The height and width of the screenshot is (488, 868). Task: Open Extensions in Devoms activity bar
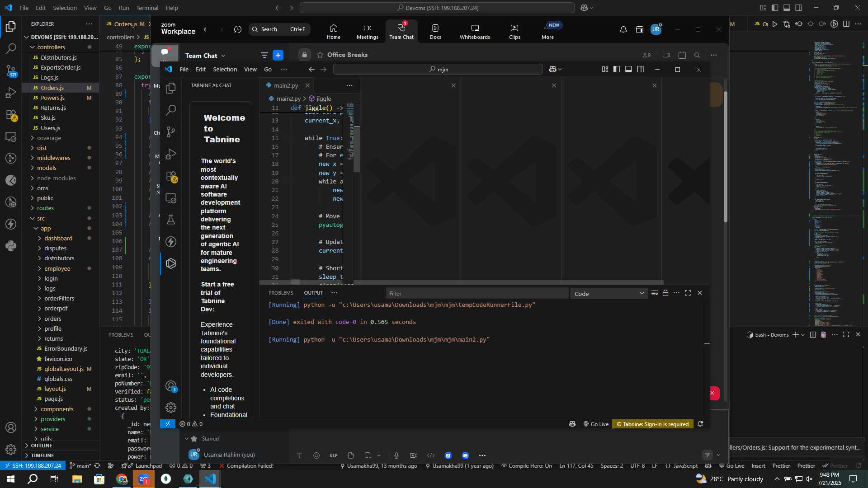coord(11,115)
